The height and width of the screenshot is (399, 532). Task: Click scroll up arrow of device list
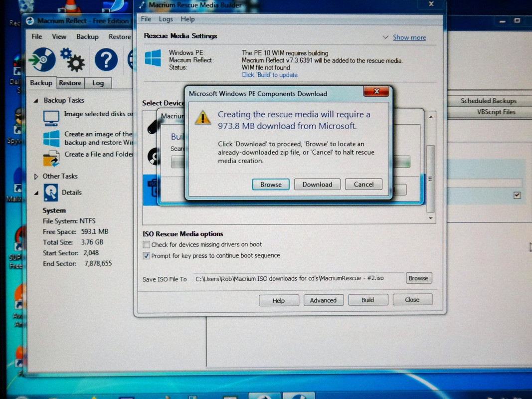click(431, 117)
